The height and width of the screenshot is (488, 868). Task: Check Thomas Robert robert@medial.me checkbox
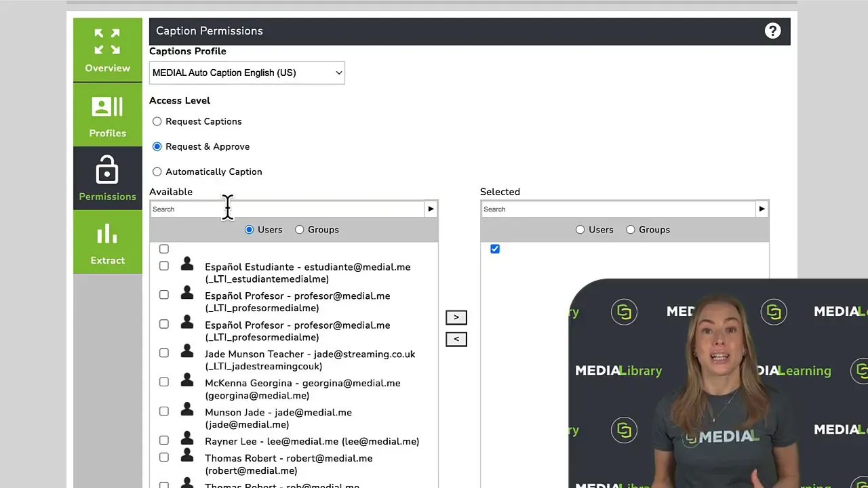pyautogui.click(x=164, y=457)
